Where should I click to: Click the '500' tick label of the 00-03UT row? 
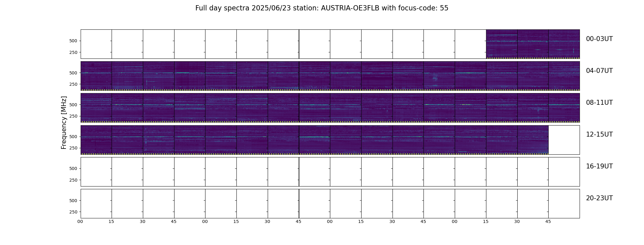coord(73,41)
